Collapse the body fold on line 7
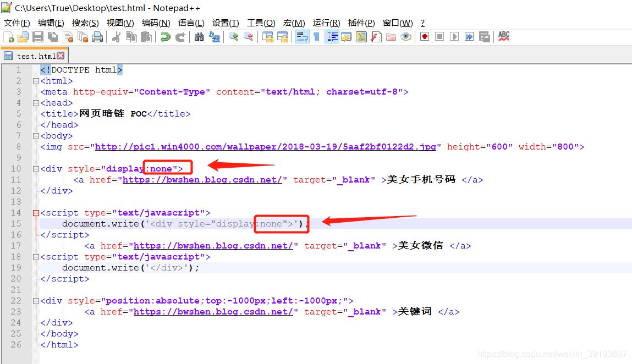 point(36,136)
